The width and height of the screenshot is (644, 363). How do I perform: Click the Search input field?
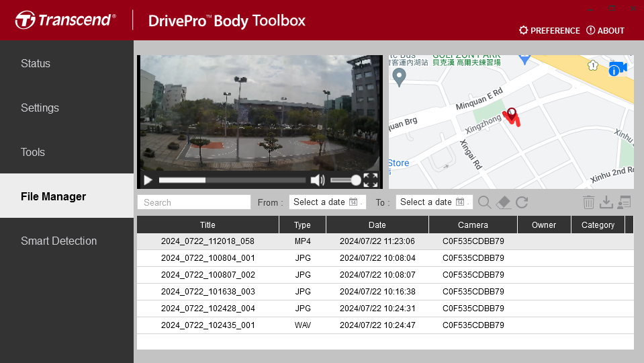pos(194,202)
